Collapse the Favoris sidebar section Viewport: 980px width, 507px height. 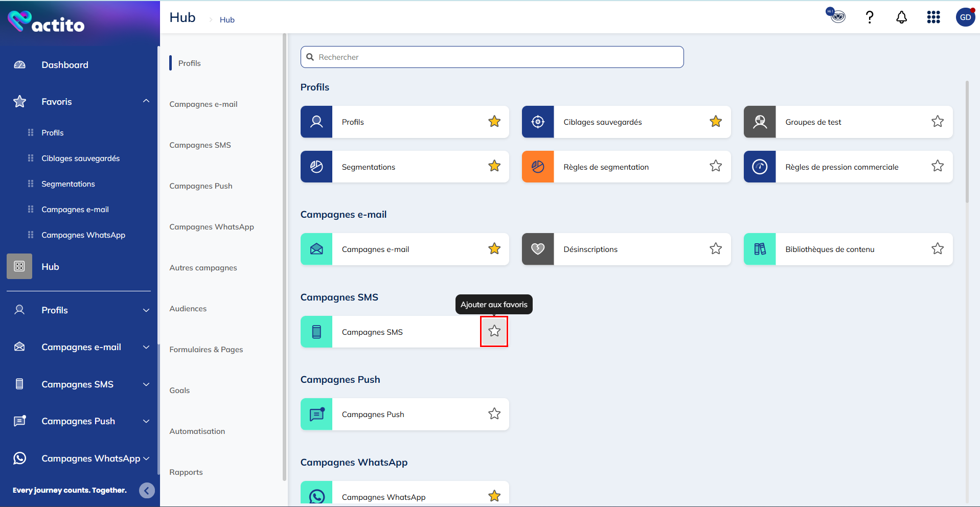[x=146, y=101]
